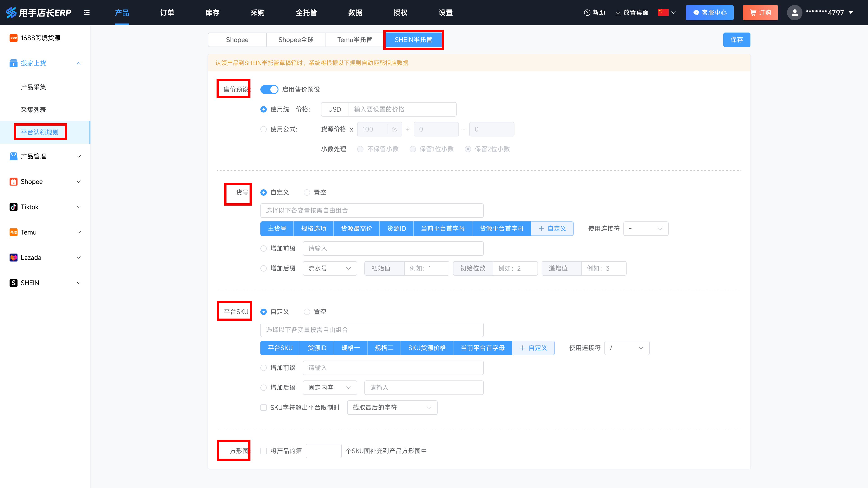Open 截取最后的字符 dropdown
This screenshot has width=868, height=488.
(x=392, y=408)
